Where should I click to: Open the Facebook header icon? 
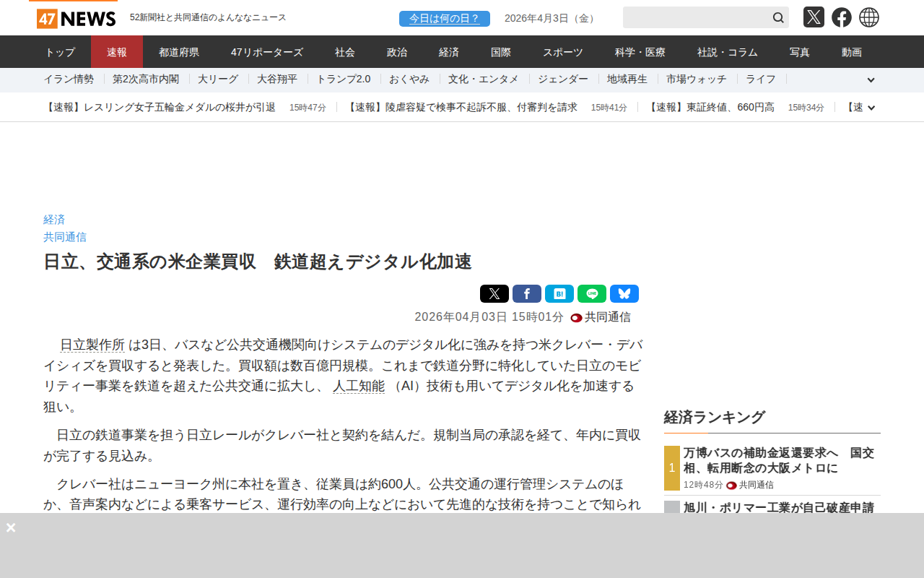click(842, 17)
